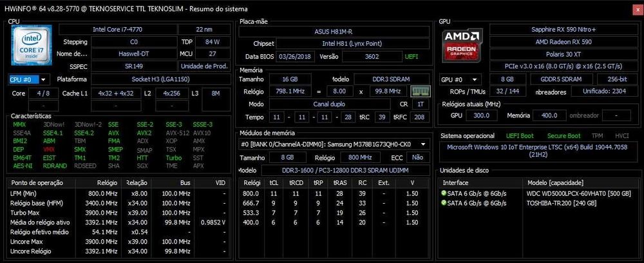644x263 pixels.
Task: Click the Socket H3 (LGA1150) platform field
Action: [x=160, y=79]
